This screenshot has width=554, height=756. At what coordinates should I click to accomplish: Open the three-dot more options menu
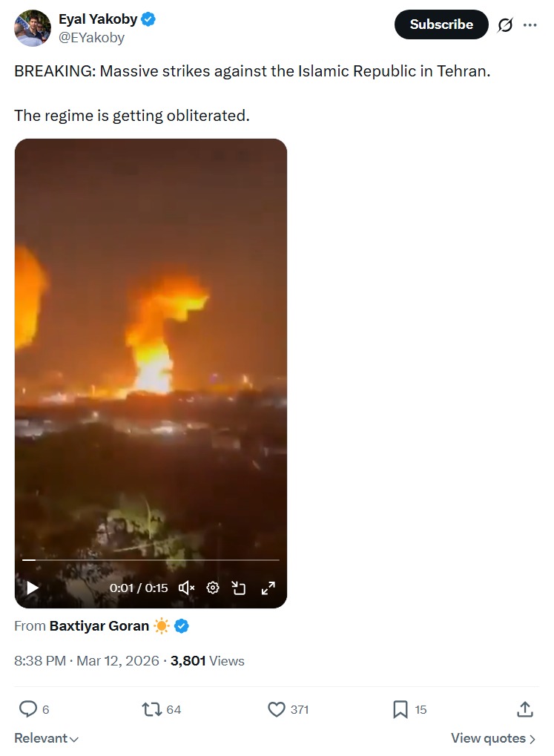[530, 24]
